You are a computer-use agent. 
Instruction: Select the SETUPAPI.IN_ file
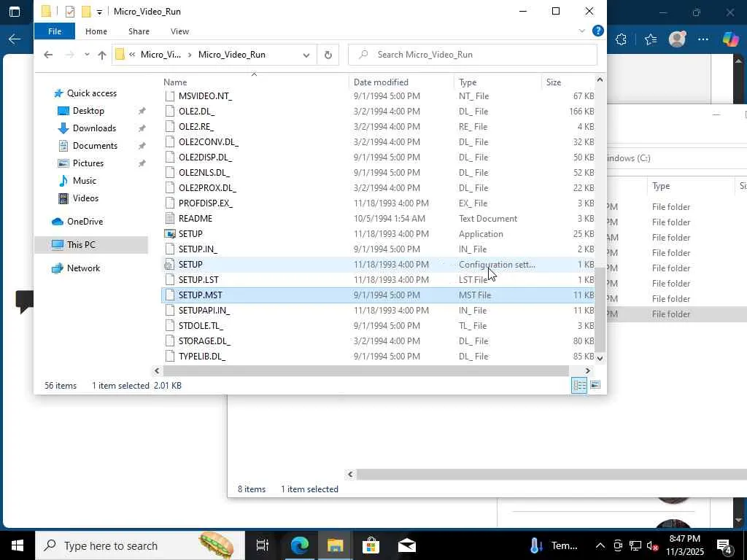204,311
